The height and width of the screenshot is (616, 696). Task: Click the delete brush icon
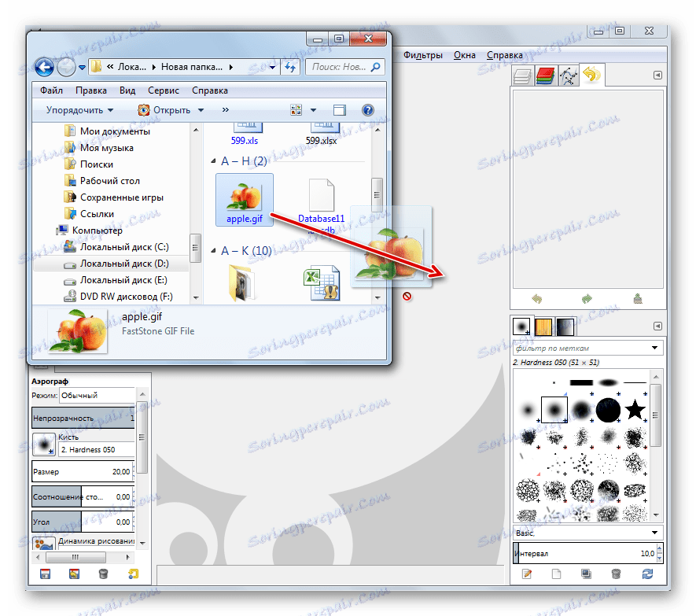tap(616, 574)
